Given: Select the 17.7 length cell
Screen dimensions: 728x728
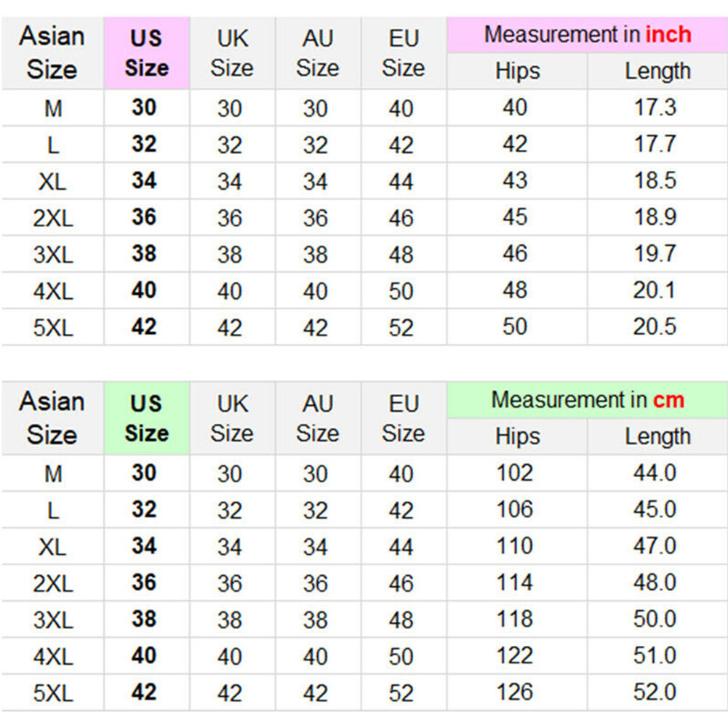Looking at the screenshot, I should [x=655, y=144].
